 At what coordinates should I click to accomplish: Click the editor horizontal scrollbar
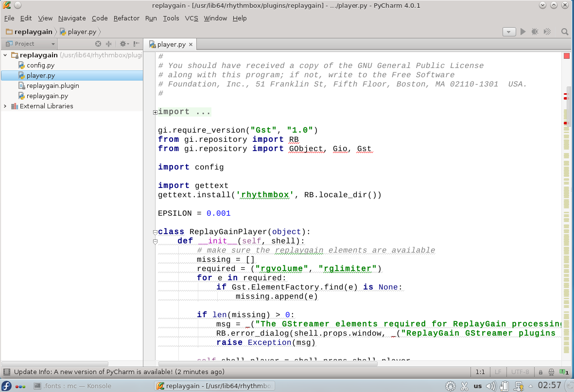(268, 364)
